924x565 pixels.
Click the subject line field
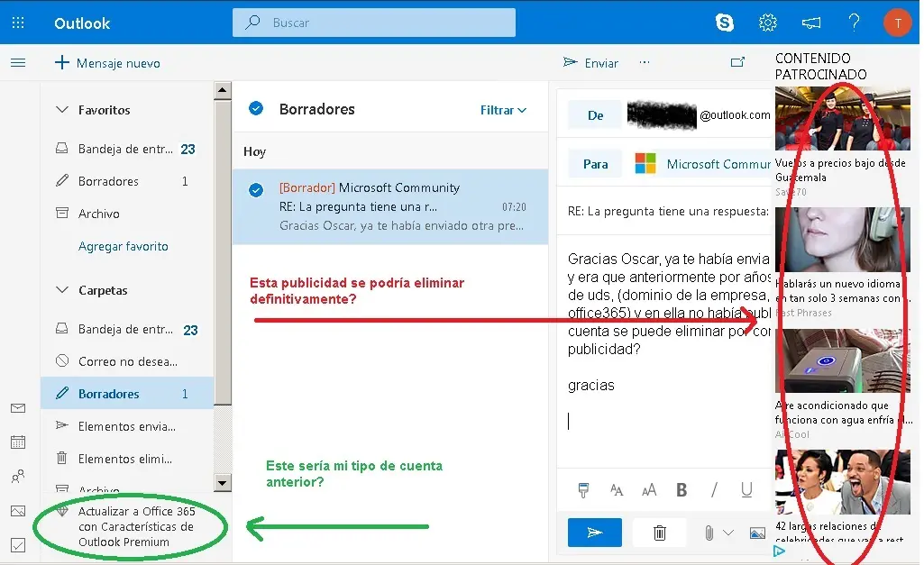coord(668,211)
